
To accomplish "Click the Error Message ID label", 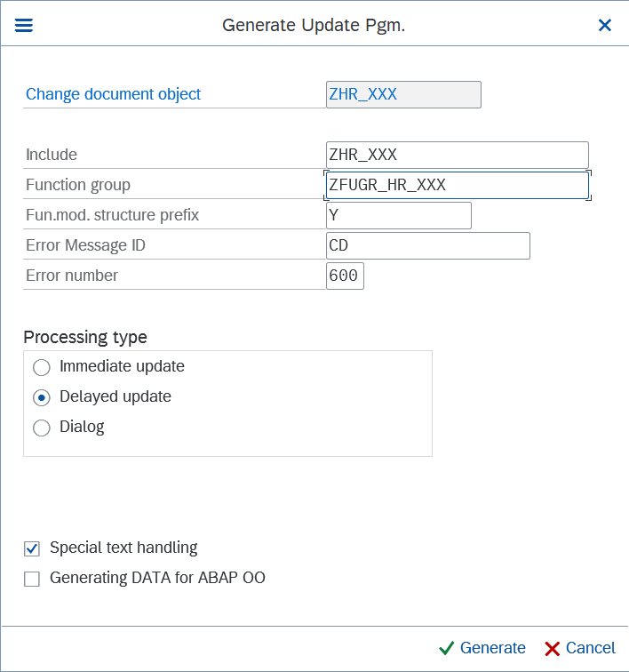I will click(x=85, y=245).
